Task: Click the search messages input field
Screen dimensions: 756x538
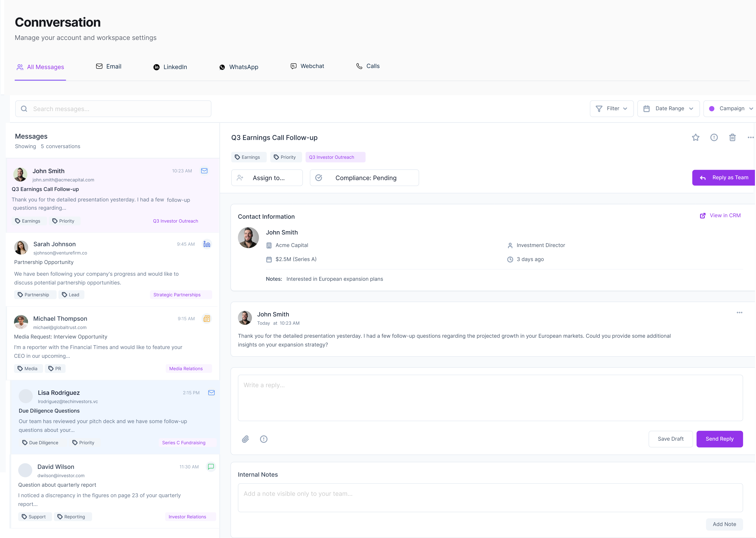Action: tap(113, 108)
